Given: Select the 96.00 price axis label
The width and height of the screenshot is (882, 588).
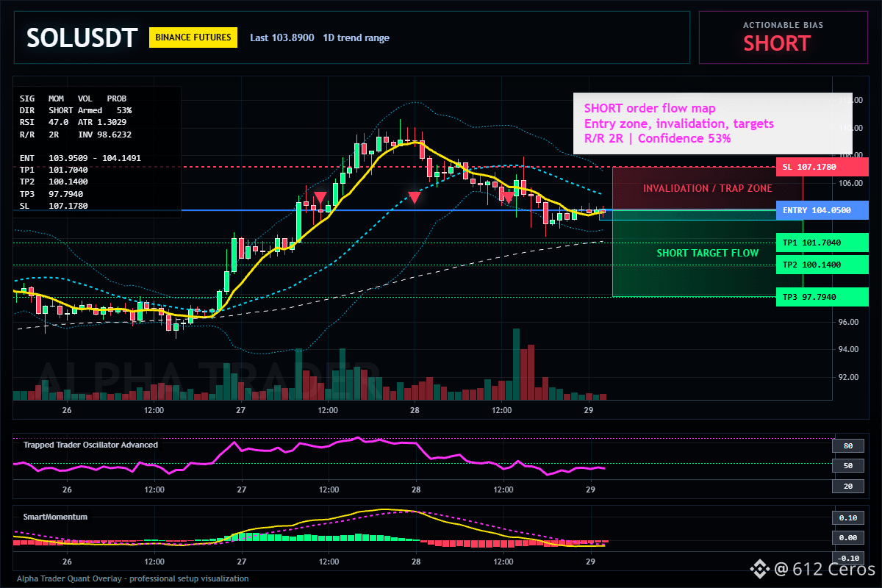Looking at the screenshot, I should 850,322.
